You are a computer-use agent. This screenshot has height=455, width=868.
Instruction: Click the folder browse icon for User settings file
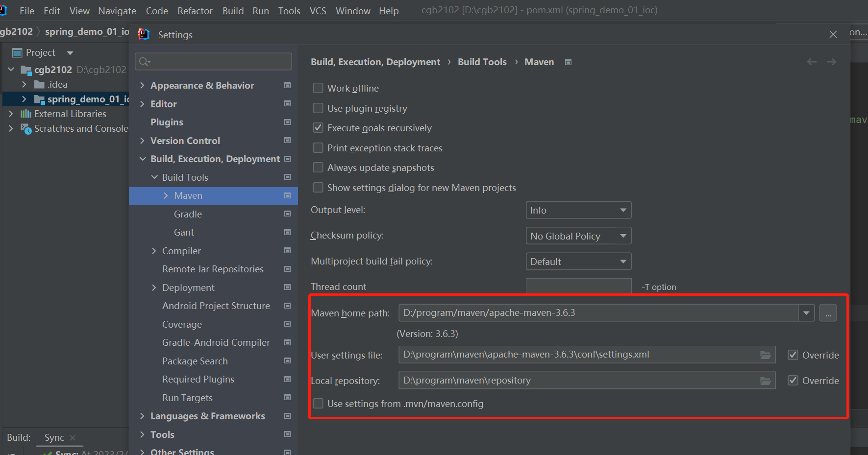coord(765,355)
